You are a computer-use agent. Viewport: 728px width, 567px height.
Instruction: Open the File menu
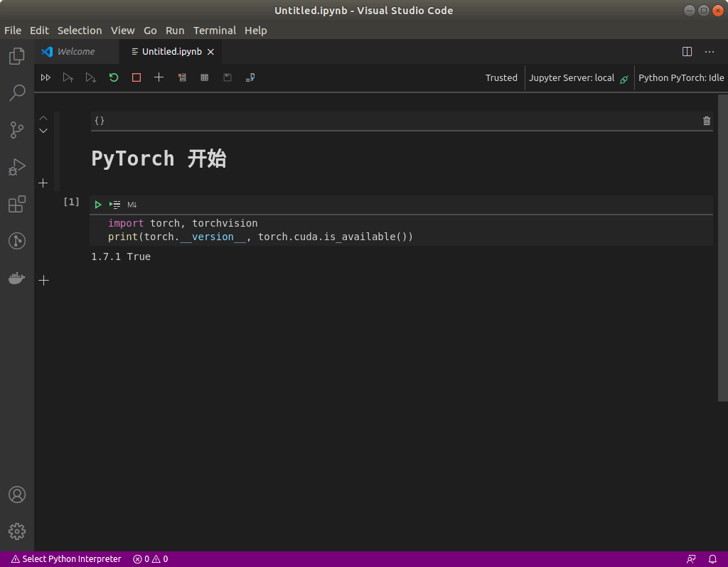click(x=13, y=31)
